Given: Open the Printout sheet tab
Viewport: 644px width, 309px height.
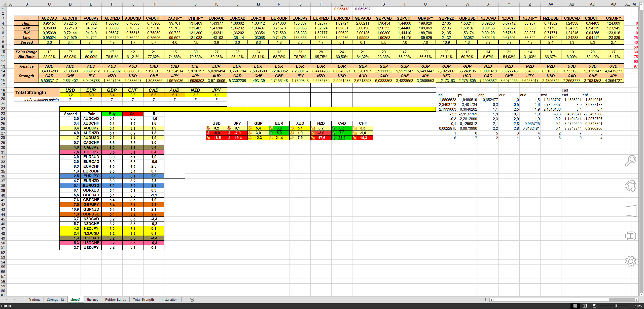Looking at the screenshot, I should pyautogui.click(x=34, y=299).
